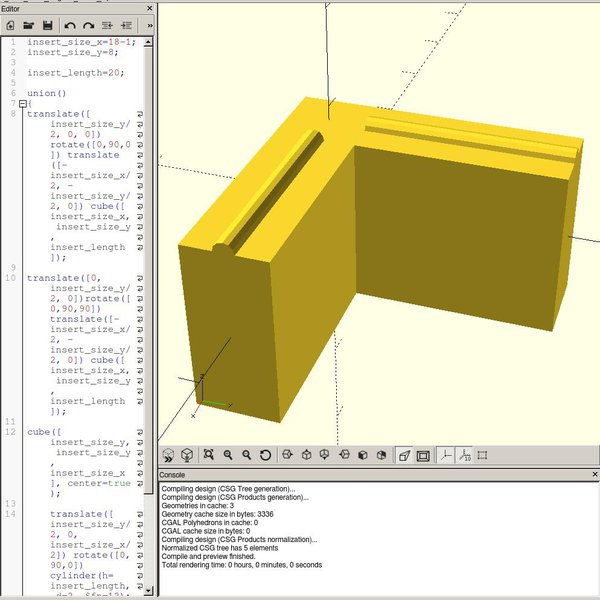
Task: Click the Editor panel title
Action: point(10,8)
